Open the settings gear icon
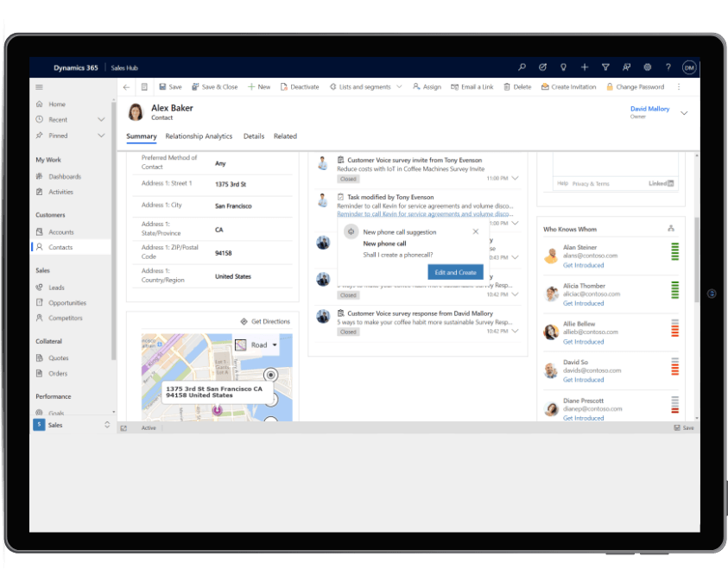 pyautogui.click(x=647, y=67)
